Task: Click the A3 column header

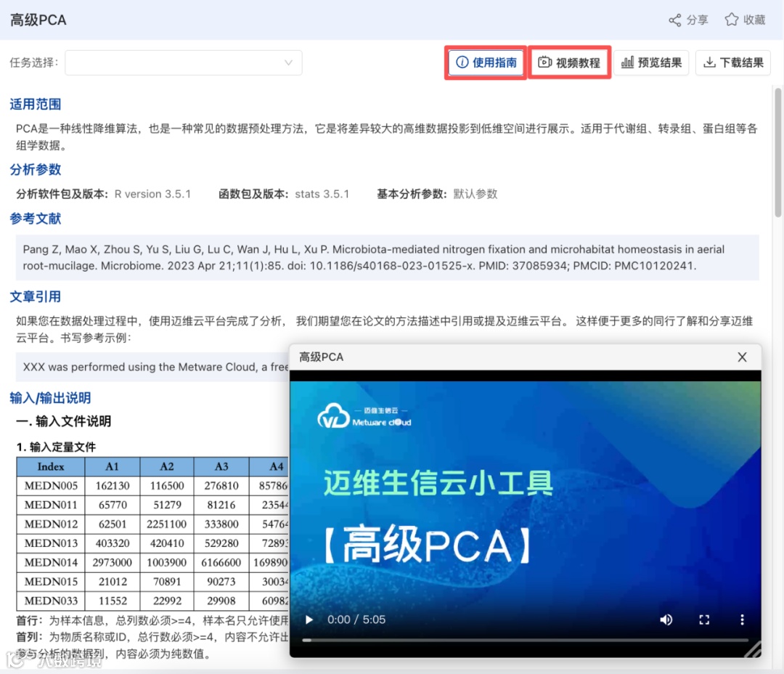Action: (x=221, y=466)
